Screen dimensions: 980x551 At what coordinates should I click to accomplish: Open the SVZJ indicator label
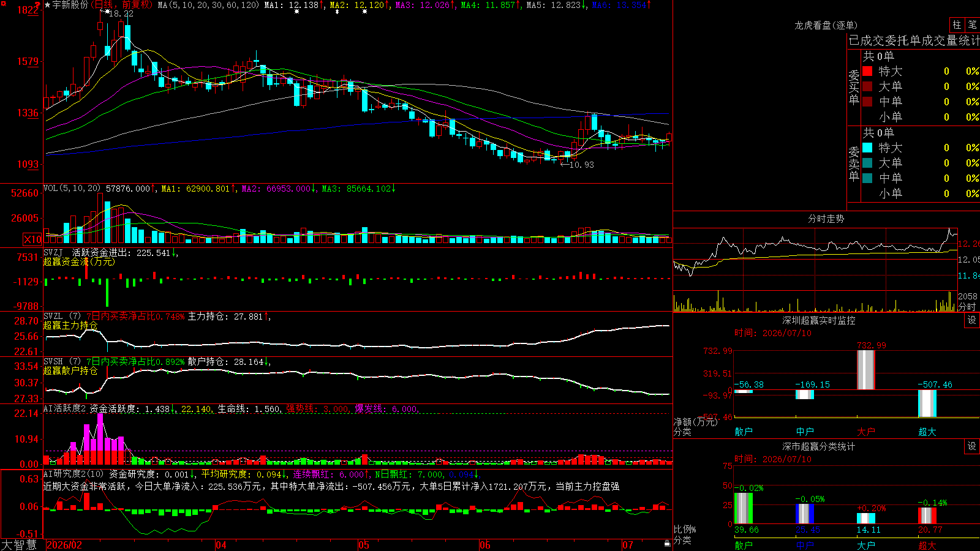(53, 253)
